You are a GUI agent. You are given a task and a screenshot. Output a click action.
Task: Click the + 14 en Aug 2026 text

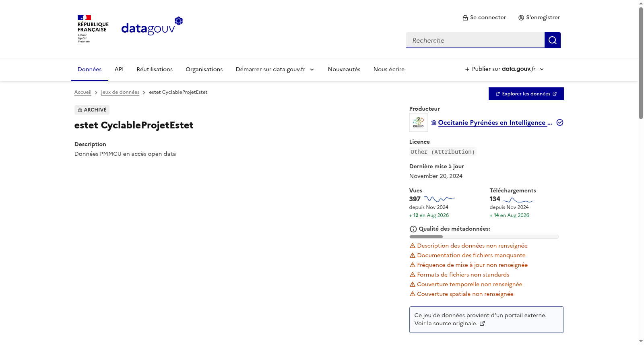[510, 215]
